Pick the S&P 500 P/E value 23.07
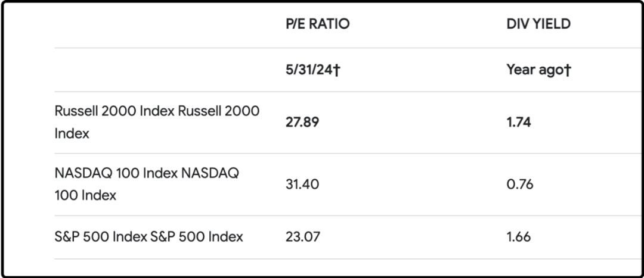This screenshot has height=278, width=644. click(302, 237)
